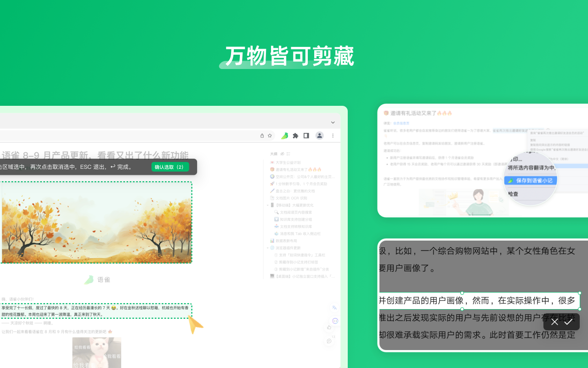588x368 pixels.
Task: Toggle outline visibility with the eye icon
Action: [x=282, y=154]
